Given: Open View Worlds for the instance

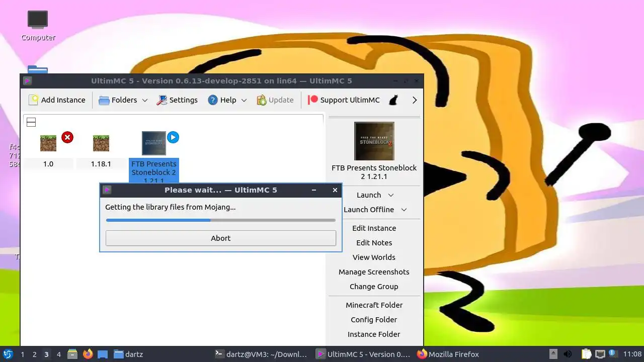Looking at the screenshot, I should click(x=374, y=257).
